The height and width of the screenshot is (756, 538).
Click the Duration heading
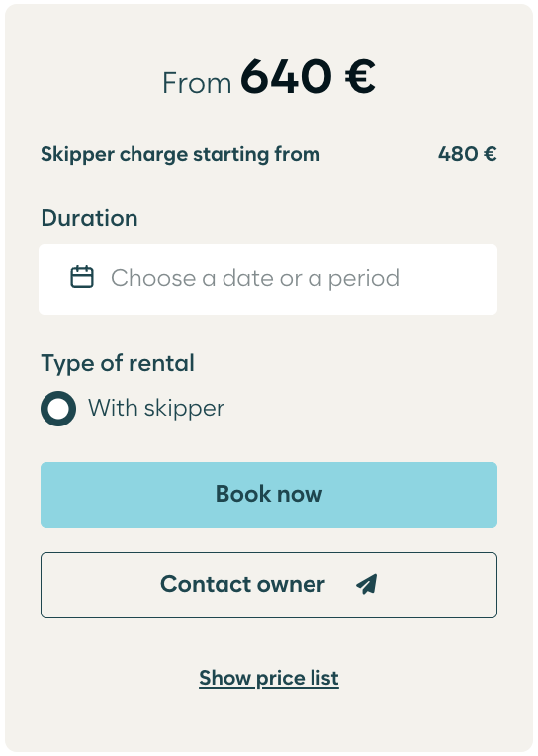89,218
